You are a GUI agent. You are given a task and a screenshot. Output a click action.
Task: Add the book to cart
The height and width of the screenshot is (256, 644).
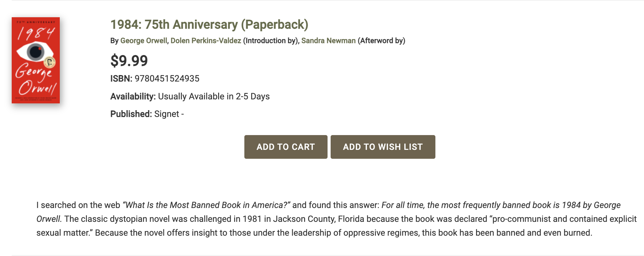coord(286,147)
